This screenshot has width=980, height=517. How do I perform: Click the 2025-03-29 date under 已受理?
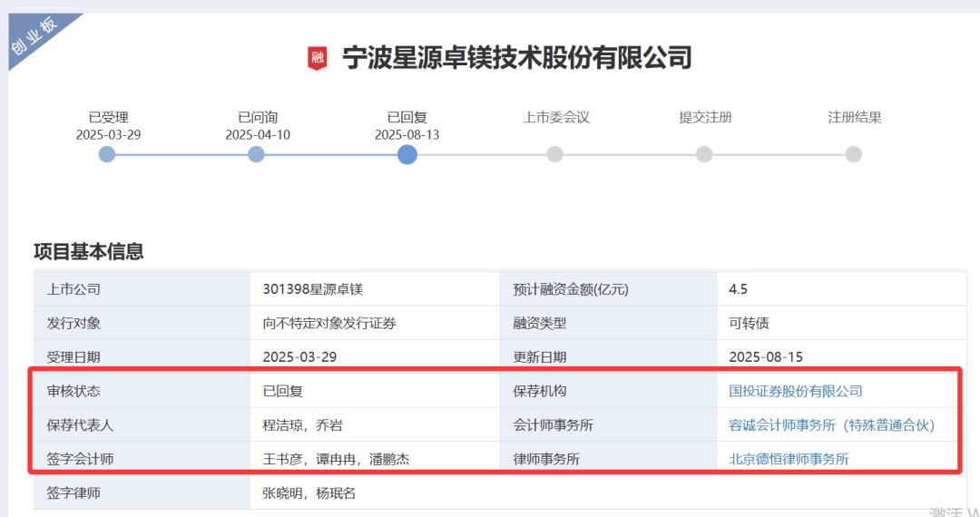point(108,135)
